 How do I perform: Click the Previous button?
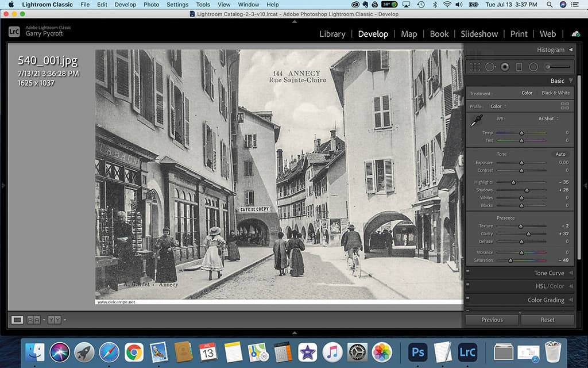[x=492, y=320]
